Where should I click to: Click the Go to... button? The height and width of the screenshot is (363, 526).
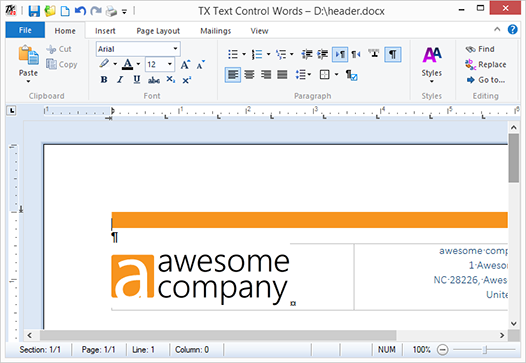click(485, 80)
